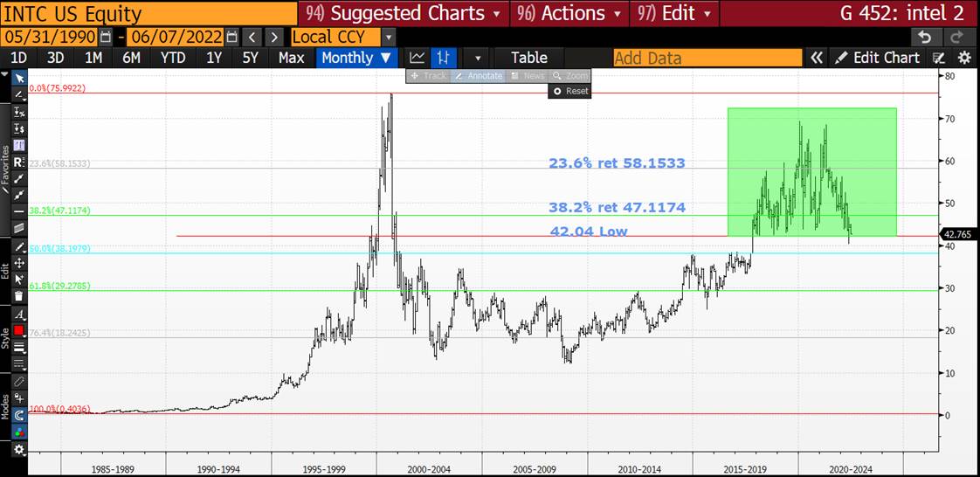The height and width of the screenshot is (477, 980).
Task: Select the 3D time range
Action: 56,58
